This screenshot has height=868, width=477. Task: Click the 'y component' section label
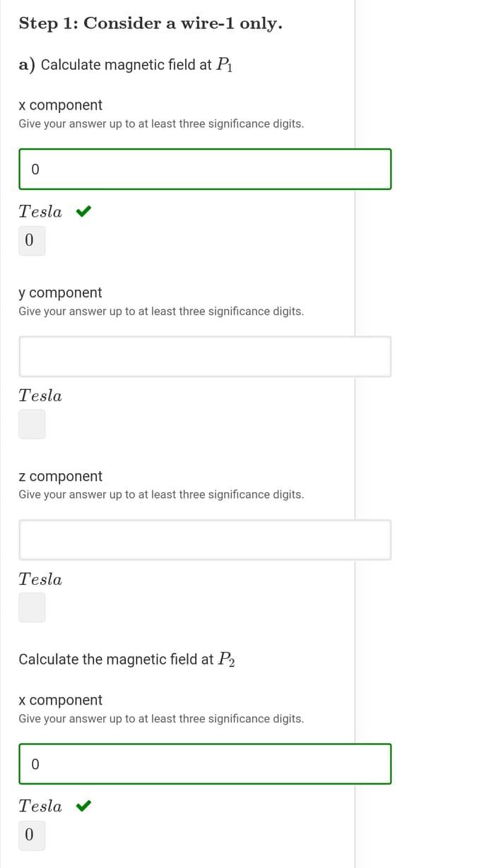(x=60, y=292)
